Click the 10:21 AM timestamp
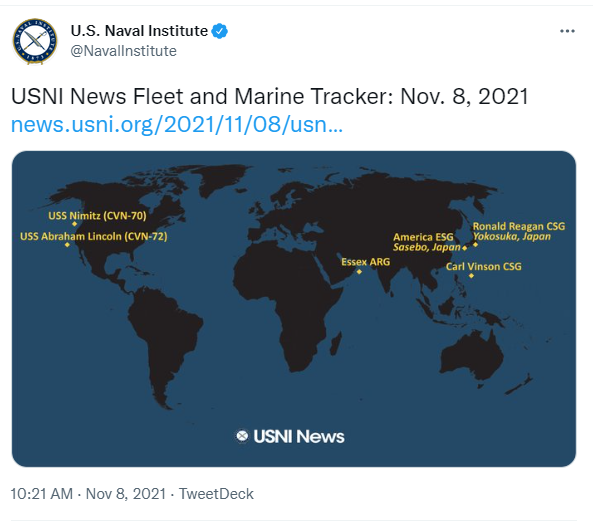 pos(42,494)
